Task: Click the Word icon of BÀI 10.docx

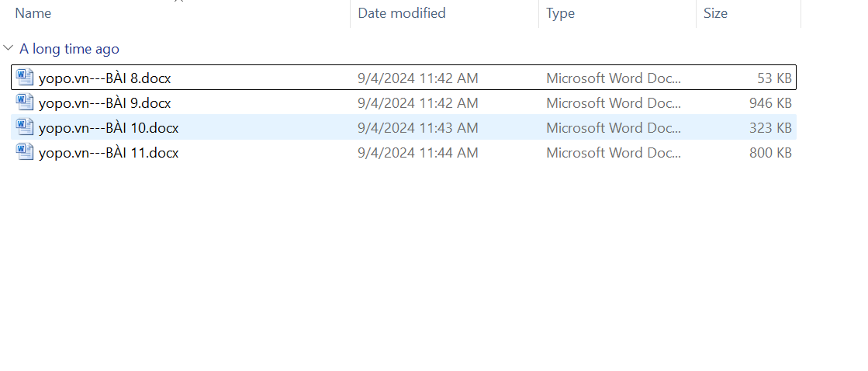Action: coord(25,127)
